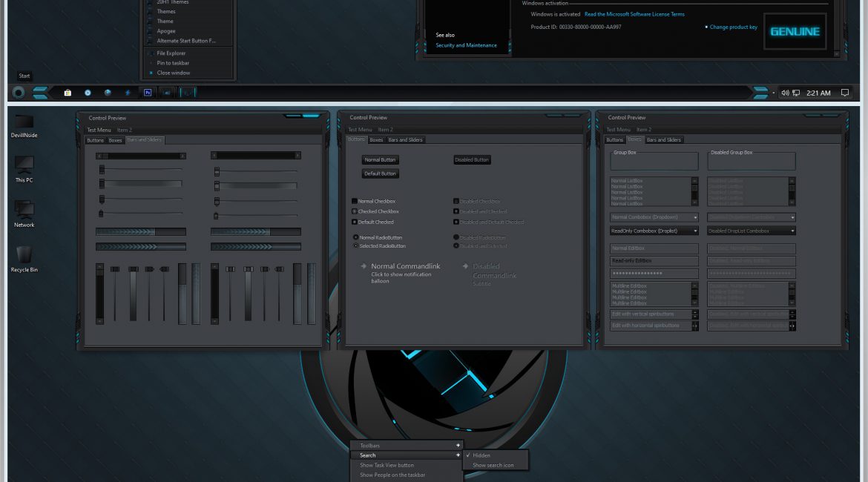The width and height of the screenshot is (868, 482).
Task: Switch to Photoshop on the taskbar
Action: coord(147,93)
